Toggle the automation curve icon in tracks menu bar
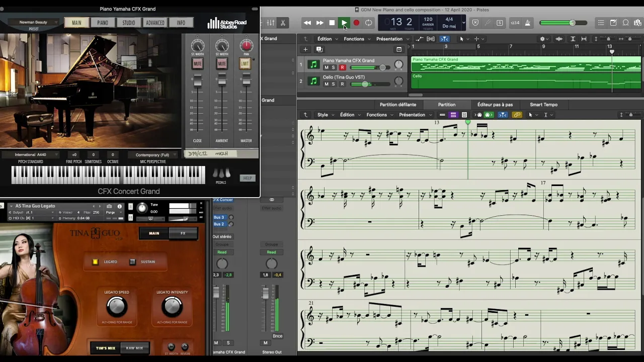 coord(420,39)
